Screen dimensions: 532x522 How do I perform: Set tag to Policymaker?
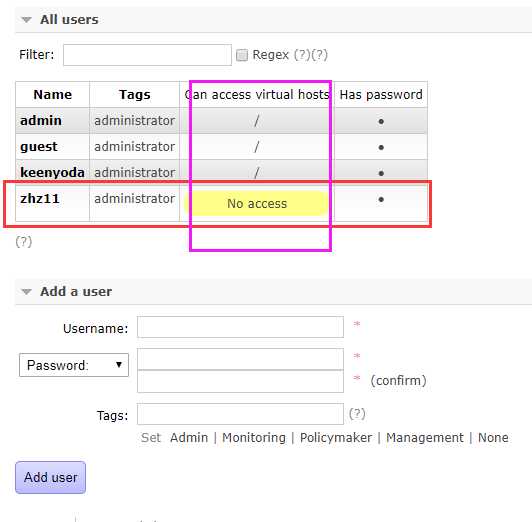coord(336,438)
